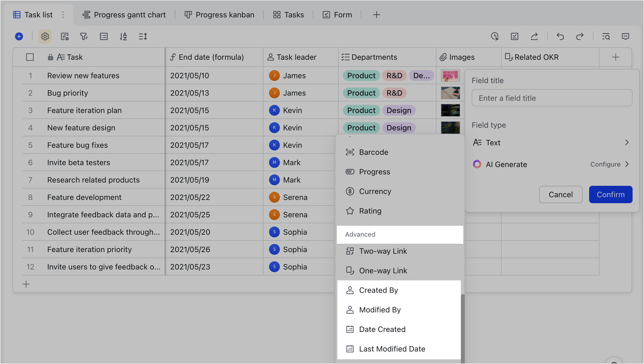Click the Task column header
The height and width of the screenshot is (364, 644).
pyautogui.click(x=89, y=57)
